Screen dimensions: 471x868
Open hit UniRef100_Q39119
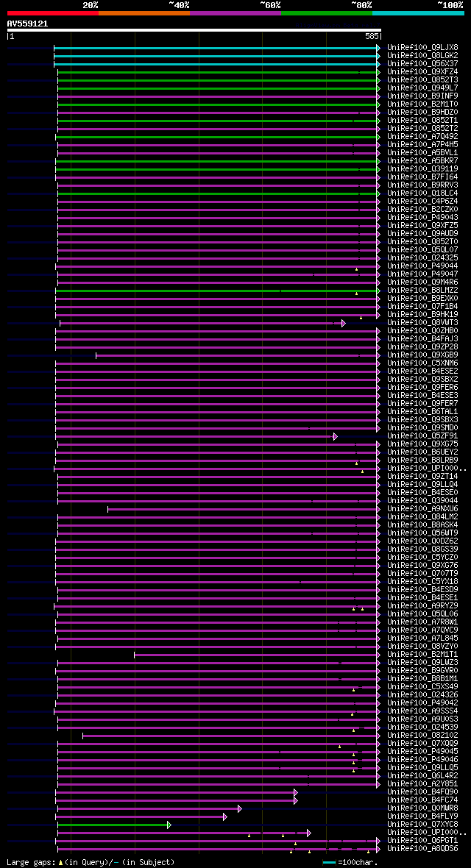(x=422, y=169)
